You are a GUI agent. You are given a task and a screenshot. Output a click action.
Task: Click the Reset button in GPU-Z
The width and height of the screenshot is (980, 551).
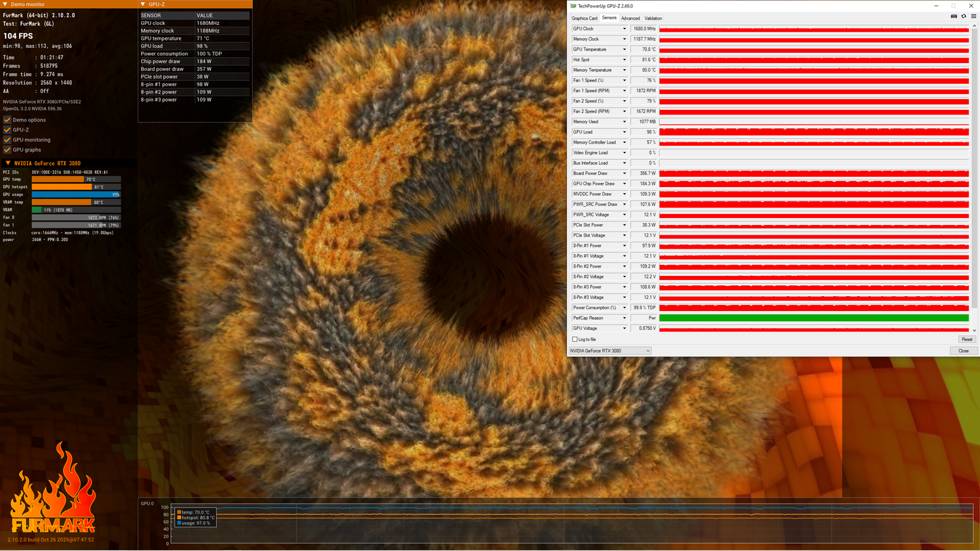(x=967, y=340)
